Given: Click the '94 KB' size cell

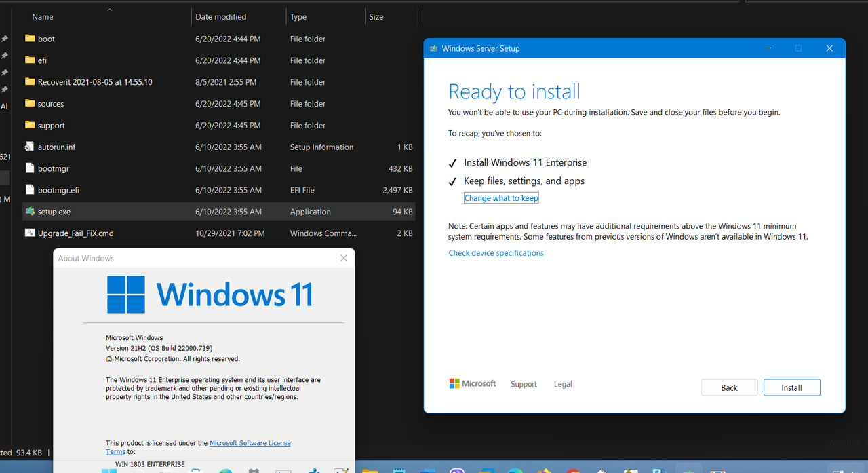Looking at the screenshot, I should (x=403, y=212).
